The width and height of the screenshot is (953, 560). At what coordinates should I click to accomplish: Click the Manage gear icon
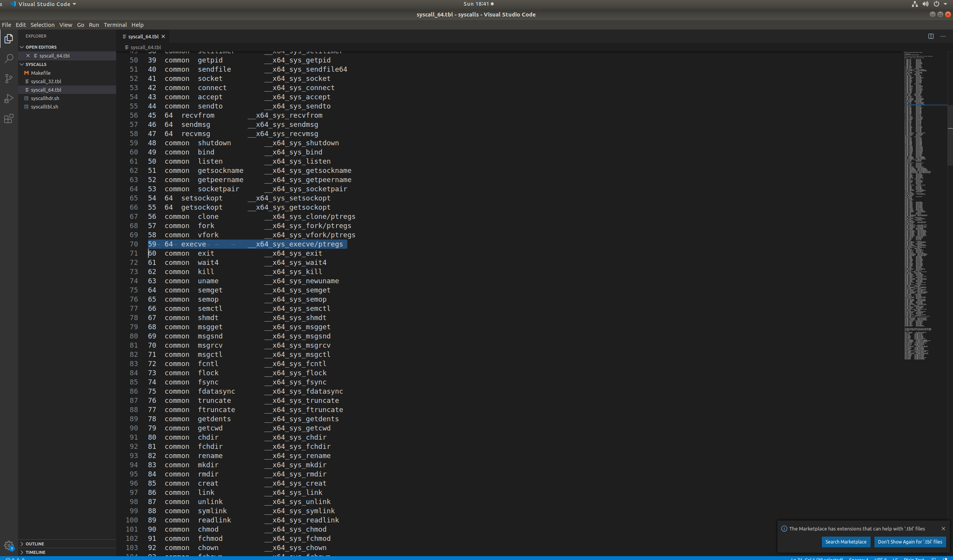tap(9, 545)
